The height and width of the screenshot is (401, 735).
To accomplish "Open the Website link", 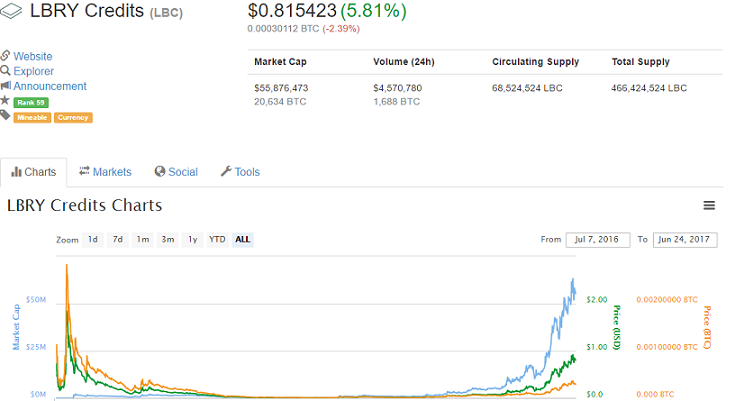I will pos(33,56).
